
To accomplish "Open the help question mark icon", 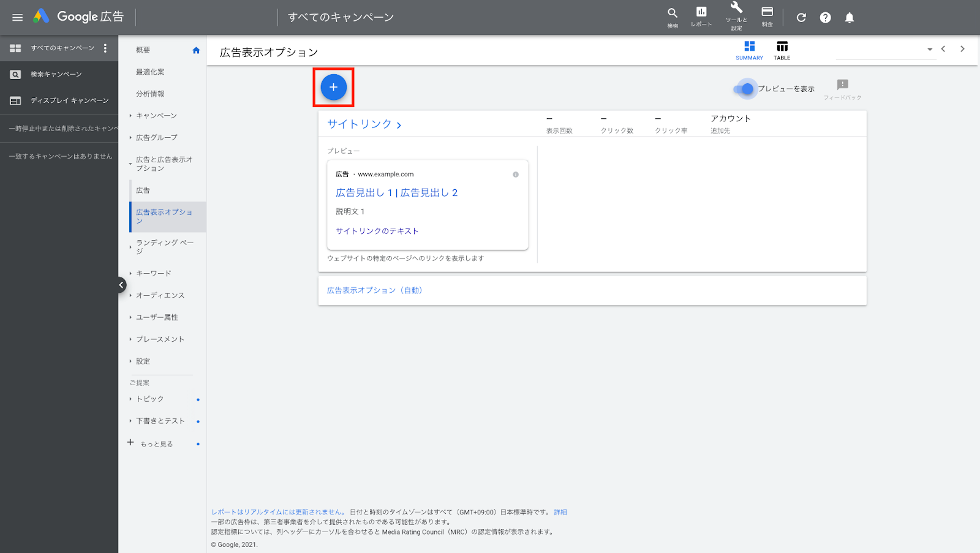I will click(x=826, y=17).
